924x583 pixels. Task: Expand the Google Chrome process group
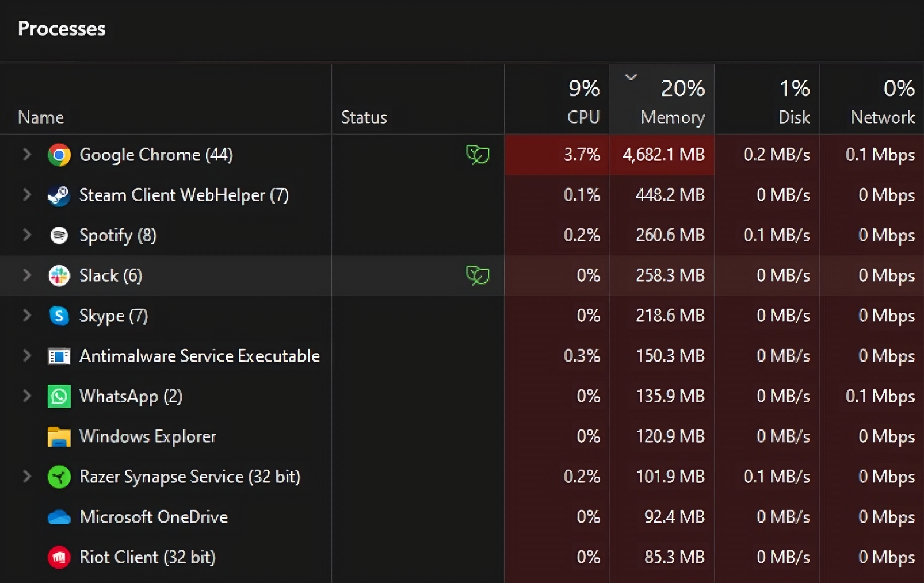(x=26, y=154)
